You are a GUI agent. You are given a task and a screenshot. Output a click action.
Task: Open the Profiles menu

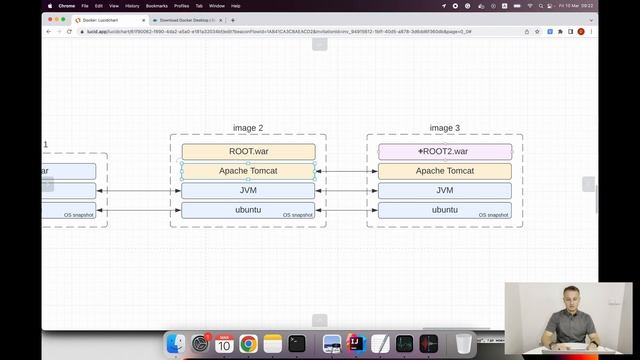pyautogui.click(x=182, y=6)
